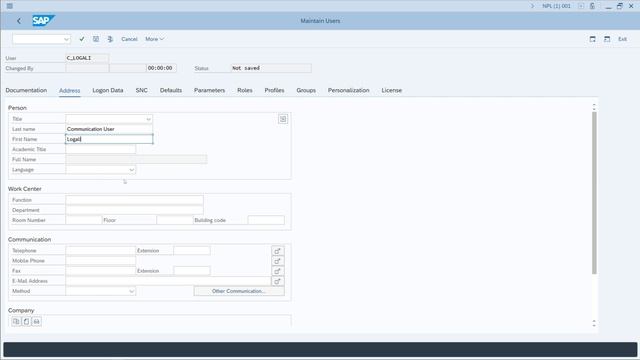
Task: Click the vertical scrollbar thumb
Action: tap(594, 193)
